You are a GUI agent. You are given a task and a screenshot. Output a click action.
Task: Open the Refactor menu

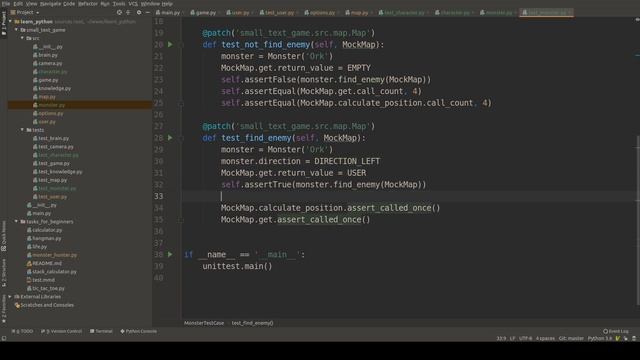[88, 4]
